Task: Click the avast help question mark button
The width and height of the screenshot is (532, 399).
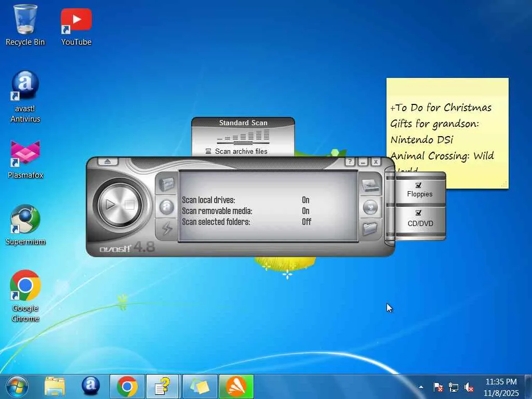Action: coord(351,162)
